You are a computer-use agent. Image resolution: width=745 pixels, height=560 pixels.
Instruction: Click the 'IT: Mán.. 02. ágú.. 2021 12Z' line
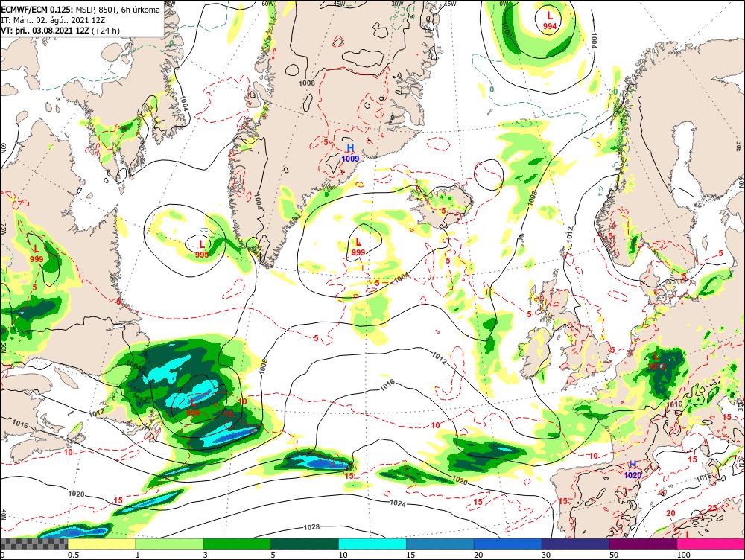tap(53, 20)
